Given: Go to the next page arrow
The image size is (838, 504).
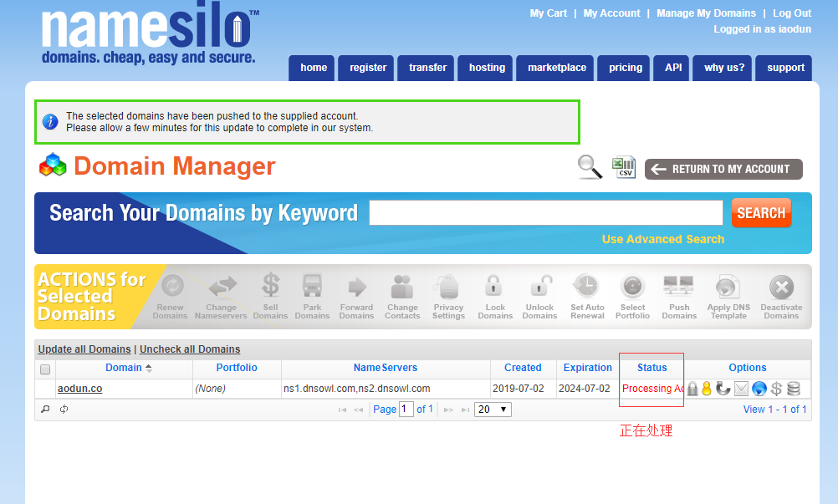Looking at the screenshot, I should pyautogui.click(x=448, y=410).
